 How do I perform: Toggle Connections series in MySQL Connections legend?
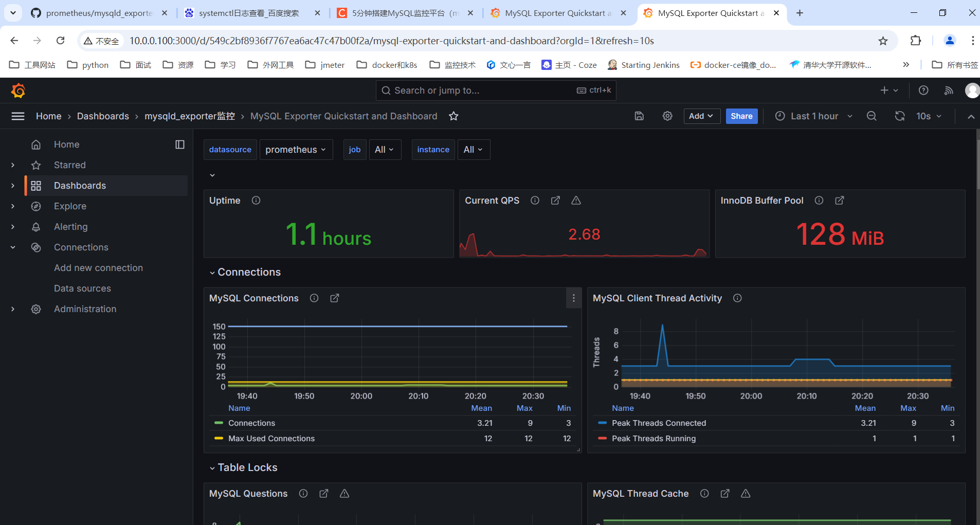click(251, 423)
